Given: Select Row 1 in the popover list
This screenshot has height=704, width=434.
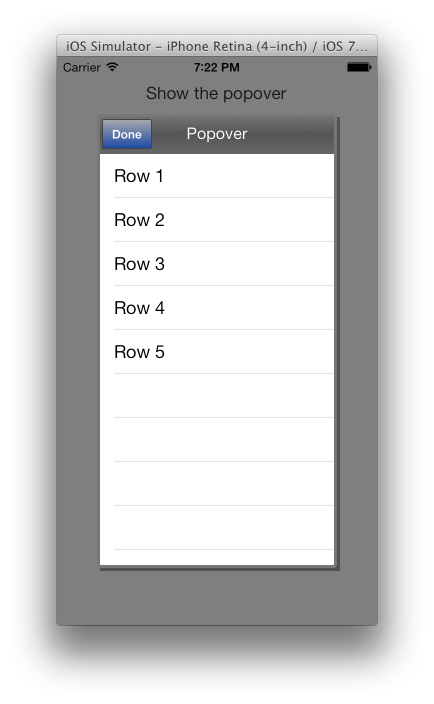Looking at the screenshot, I should pyautogui.click(x=217, y=176).
